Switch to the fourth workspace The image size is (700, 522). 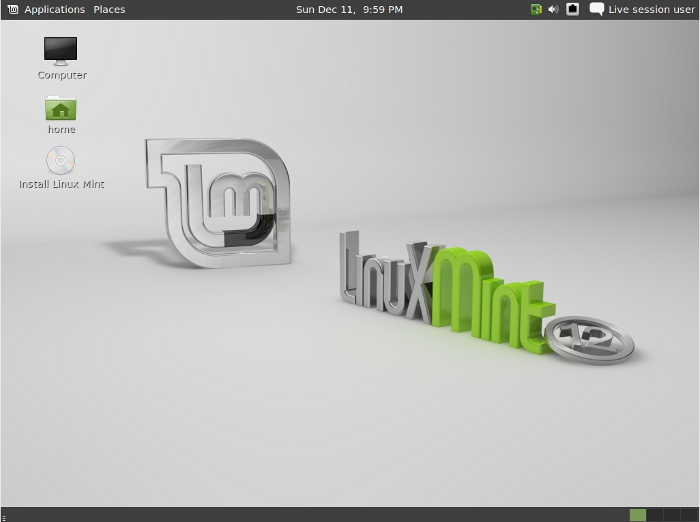[688, 515]
